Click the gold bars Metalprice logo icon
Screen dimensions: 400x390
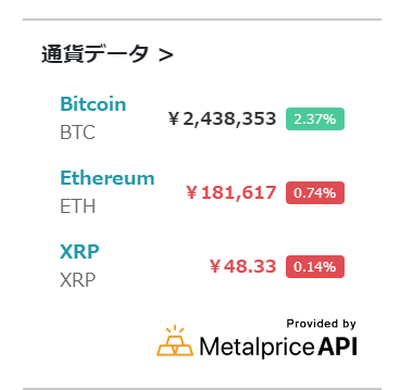175,341
